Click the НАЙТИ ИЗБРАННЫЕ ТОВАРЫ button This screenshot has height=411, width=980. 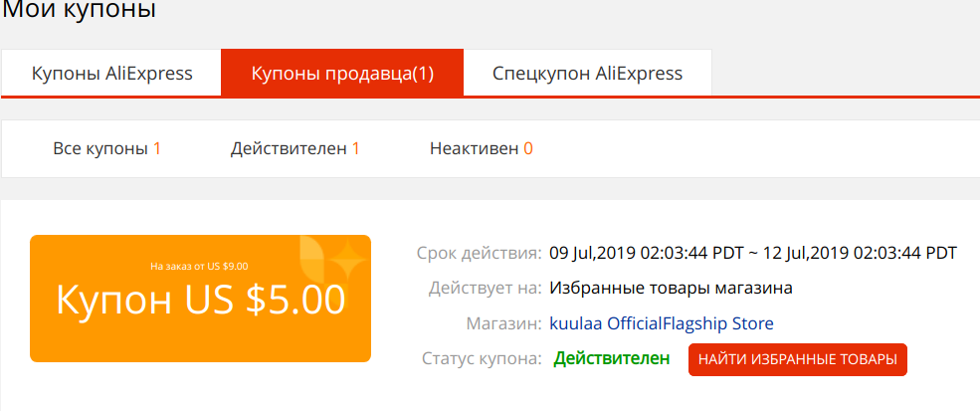798,359
